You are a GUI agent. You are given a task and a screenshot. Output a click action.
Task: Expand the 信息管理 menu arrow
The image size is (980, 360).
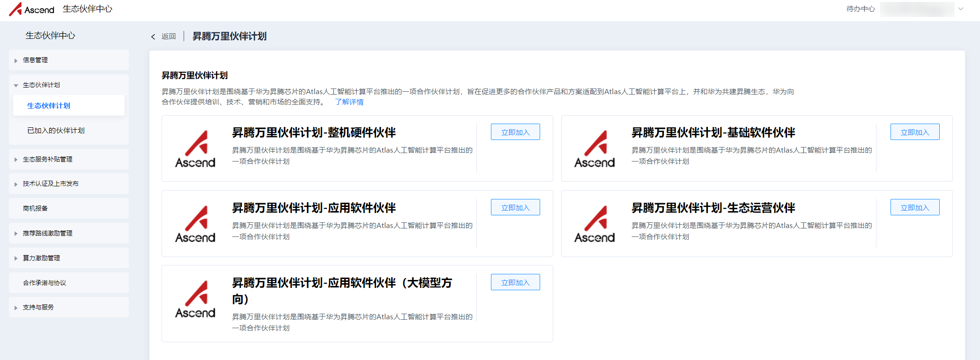(16, 60)
